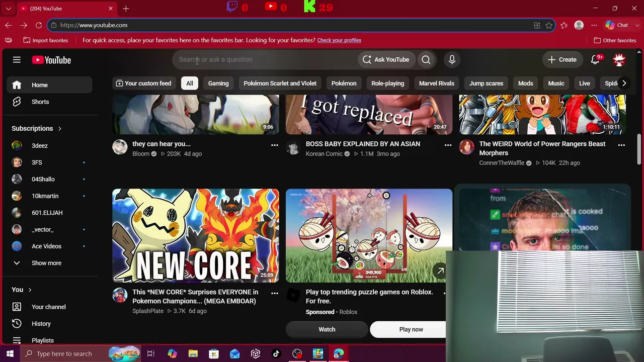
Task: Open the tab actions dropdown
Action: (x=9, y=9)
